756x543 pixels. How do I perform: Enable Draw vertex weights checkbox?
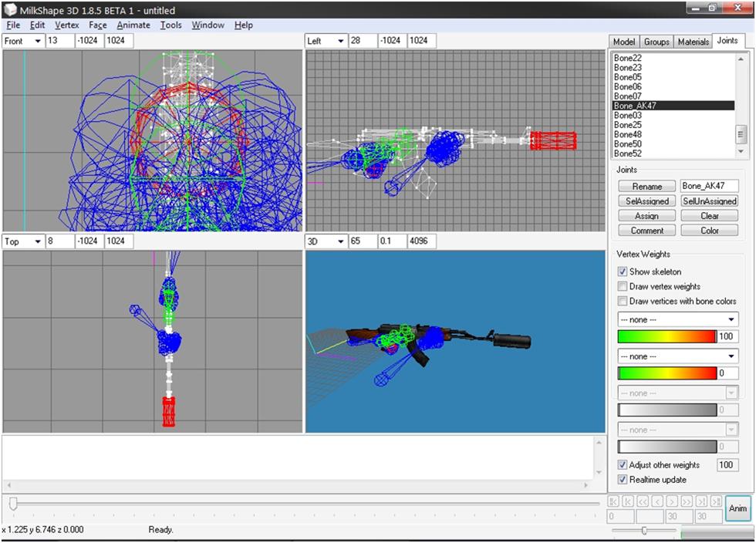pos(623,286)
